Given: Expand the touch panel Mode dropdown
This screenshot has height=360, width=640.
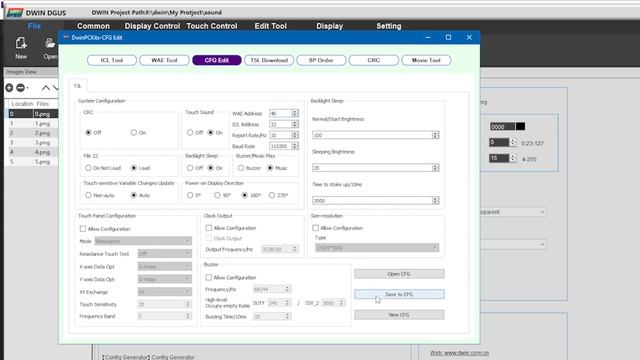Looking at the screenshot, I should point(143,241).
